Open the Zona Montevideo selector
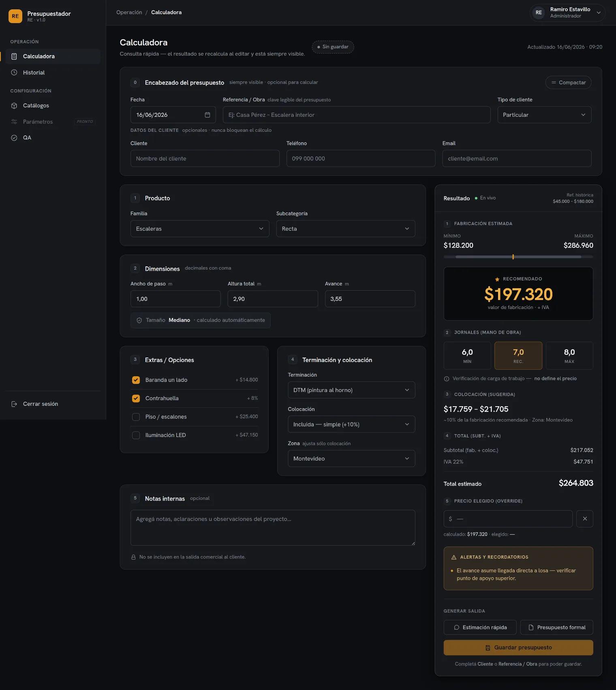The height and width of the screenshot is (690, 616). pyautogui.click(x=351, y=459)
